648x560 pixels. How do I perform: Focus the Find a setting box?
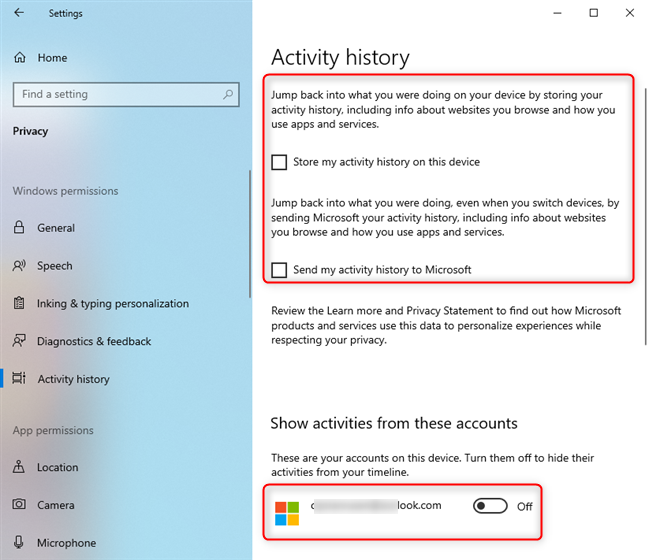pyautogui.click(x=126, y=95)
